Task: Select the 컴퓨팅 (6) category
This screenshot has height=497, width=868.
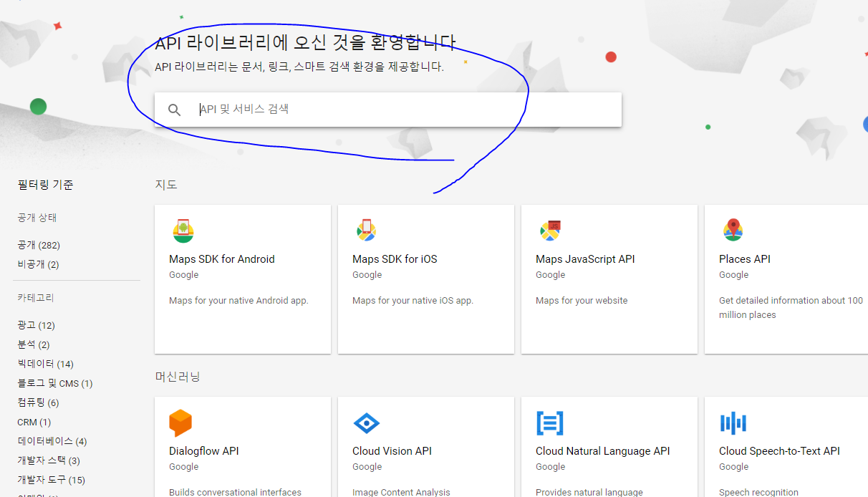Action: [38, 403]
